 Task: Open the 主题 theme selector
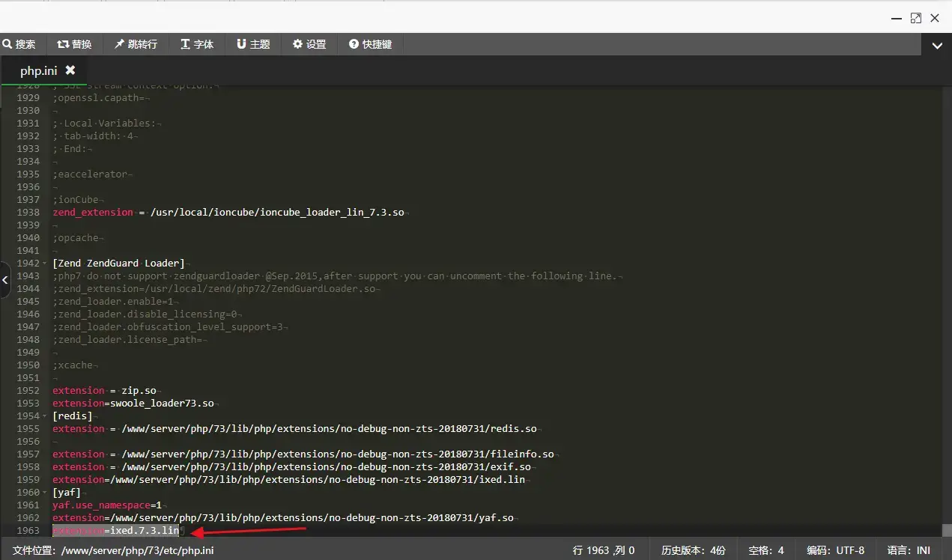coord(253,44)
